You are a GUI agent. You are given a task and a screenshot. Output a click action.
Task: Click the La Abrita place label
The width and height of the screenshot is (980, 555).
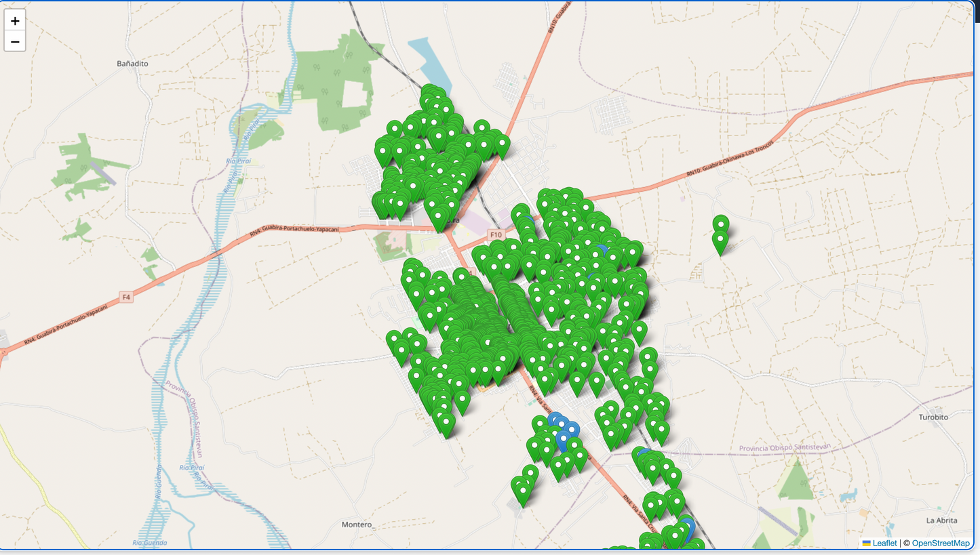pos(941,520)
